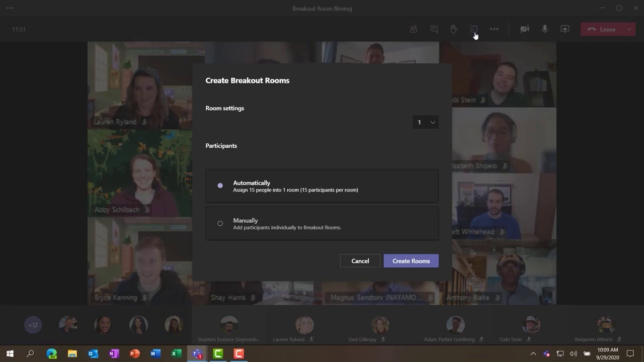
Task: Open the More actions menu
Action: [494, 29]
